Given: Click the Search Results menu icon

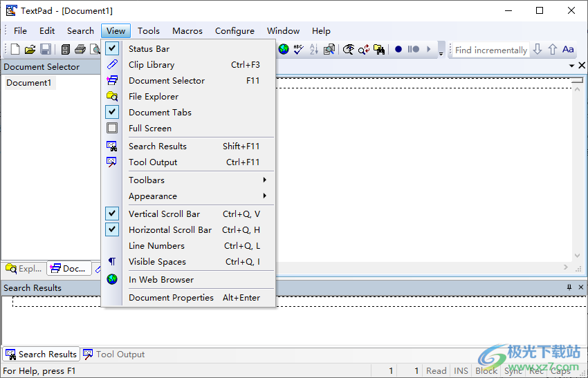Looking at the screenshot, I should [112, 146].
